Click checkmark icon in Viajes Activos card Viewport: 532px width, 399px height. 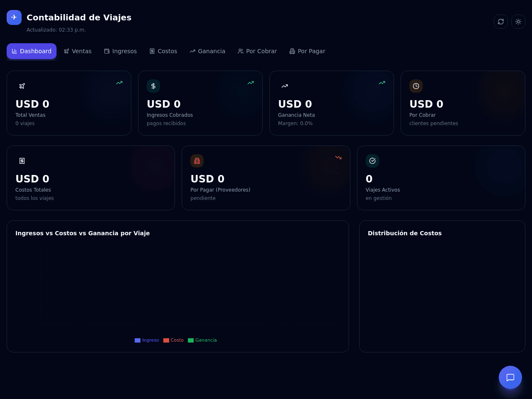372,161
